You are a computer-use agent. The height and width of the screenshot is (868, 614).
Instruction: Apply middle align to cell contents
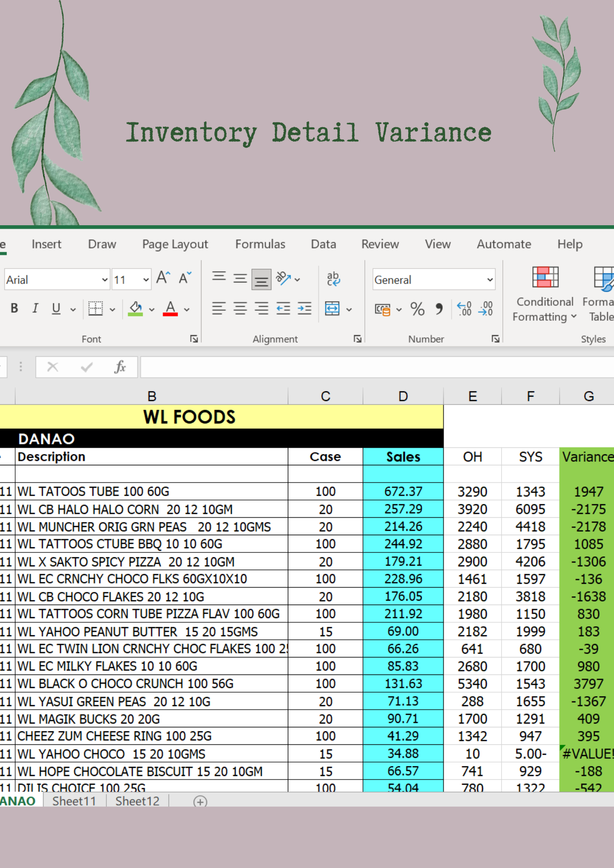pos(240,278)
